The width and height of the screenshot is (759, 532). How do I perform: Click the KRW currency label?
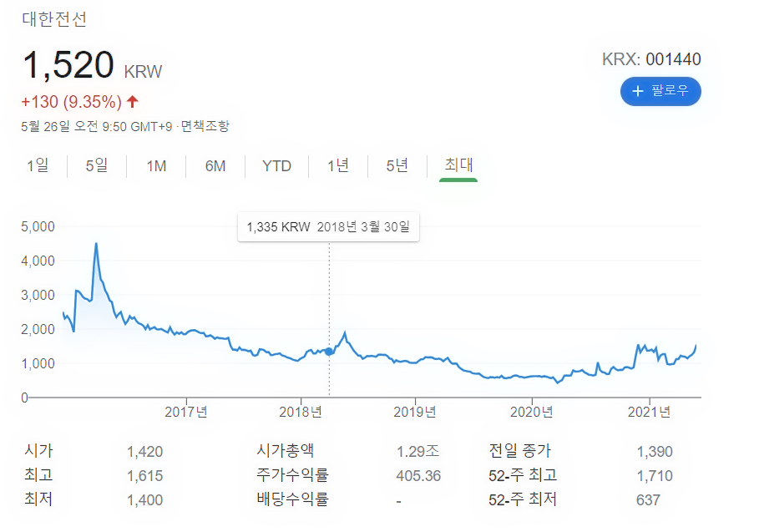[x=143, y=72]
